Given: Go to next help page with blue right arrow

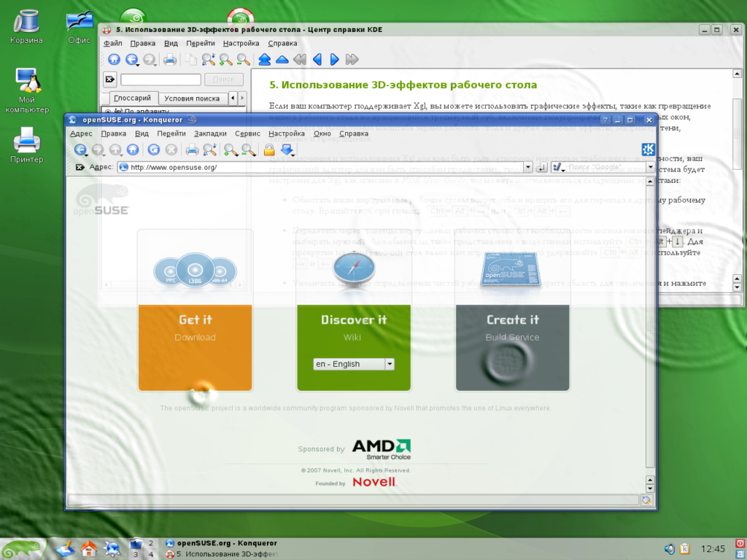Looking at the screenshot, I should tap(334, 60).
